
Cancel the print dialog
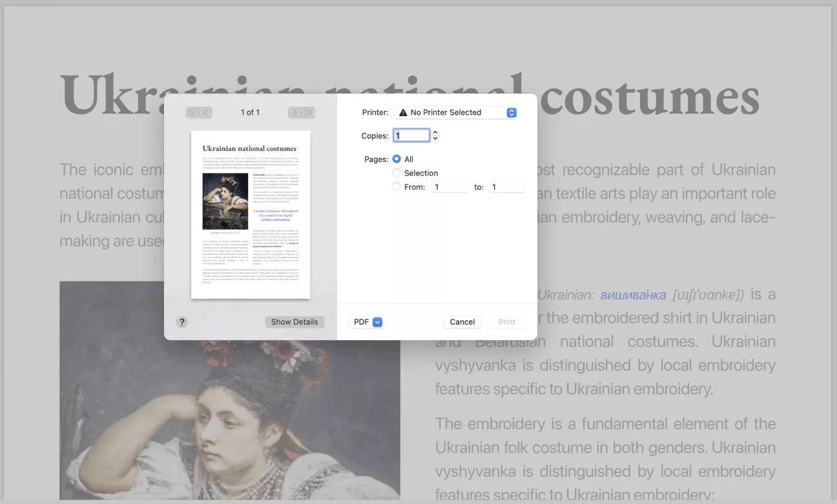[x=462, y=322]
